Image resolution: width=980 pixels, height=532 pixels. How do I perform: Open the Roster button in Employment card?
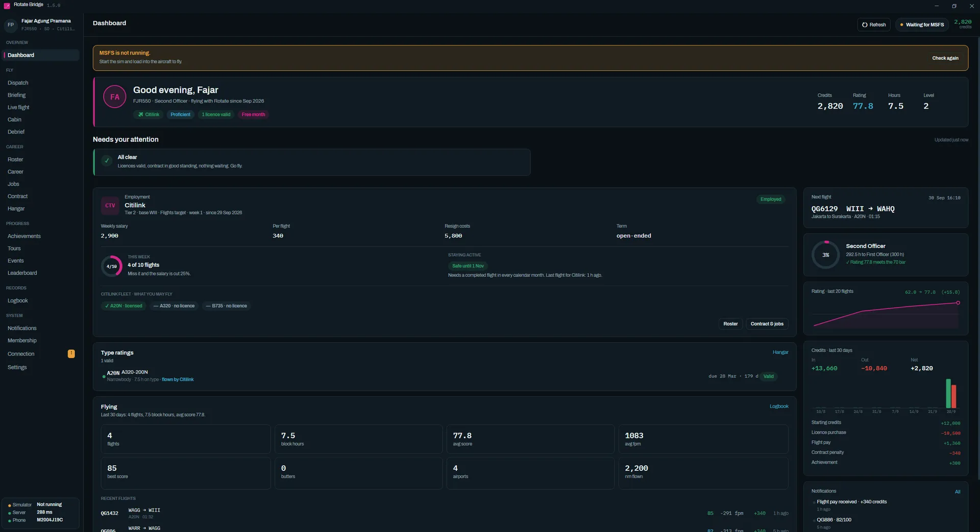pyautogui.click(x=730, y=324)
